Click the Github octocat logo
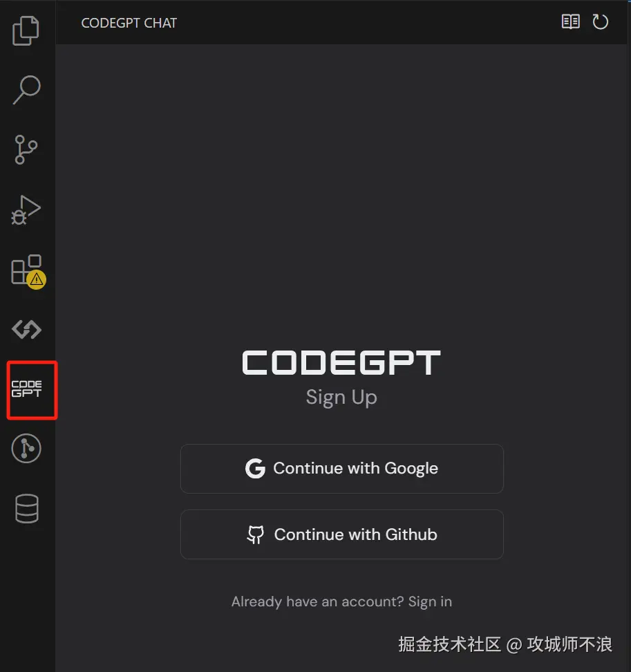This screenshot has height=672, width=631. pos(256,534)
